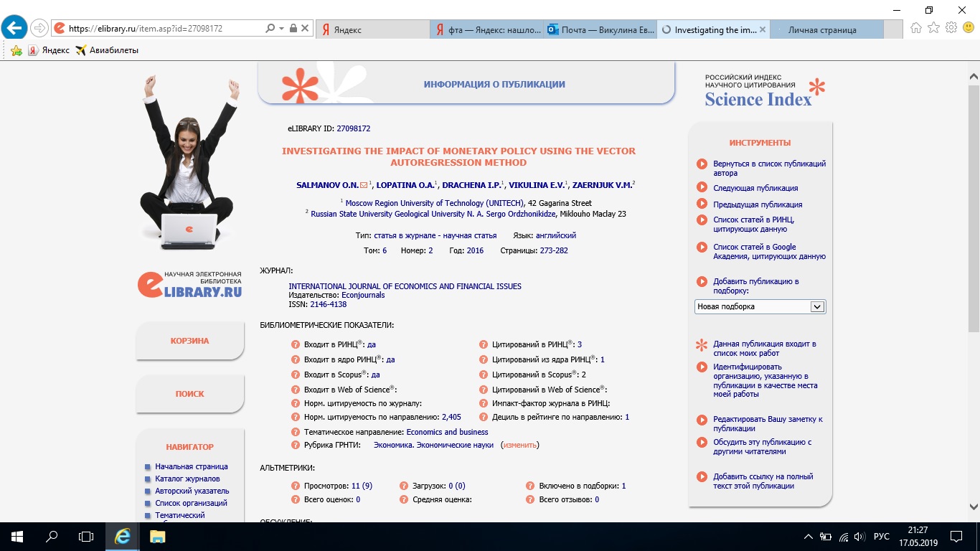Open the Новая подборка dropdown
The image size is (980, 551).
coord(760,306)
